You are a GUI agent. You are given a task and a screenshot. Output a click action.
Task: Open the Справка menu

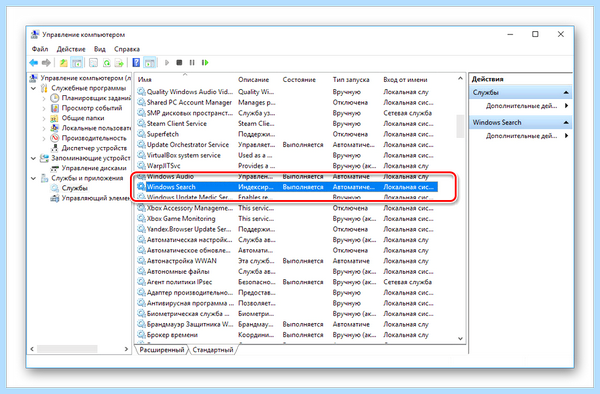click(127, 49)
